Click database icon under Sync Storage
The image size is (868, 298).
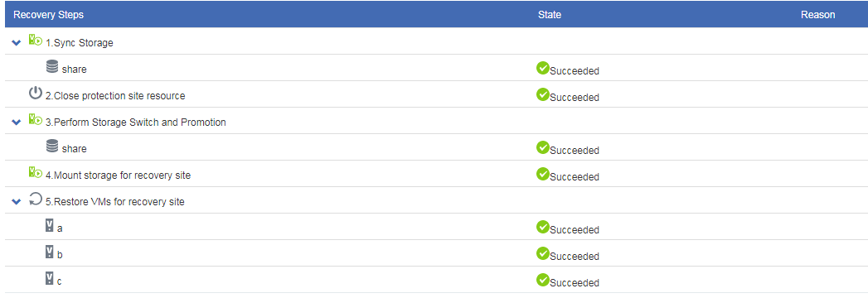pyautogui.click(x=52, y=67)
